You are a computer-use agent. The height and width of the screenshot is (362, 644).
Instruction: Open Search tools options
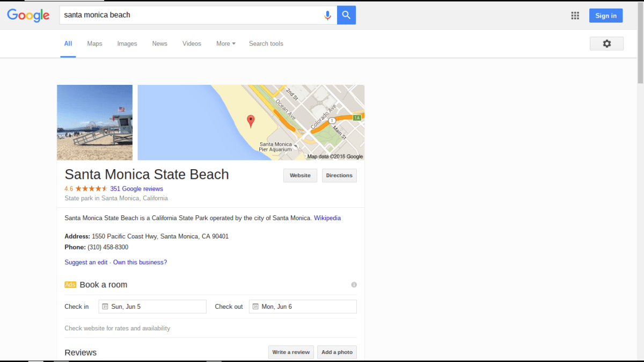coord(266,44)
